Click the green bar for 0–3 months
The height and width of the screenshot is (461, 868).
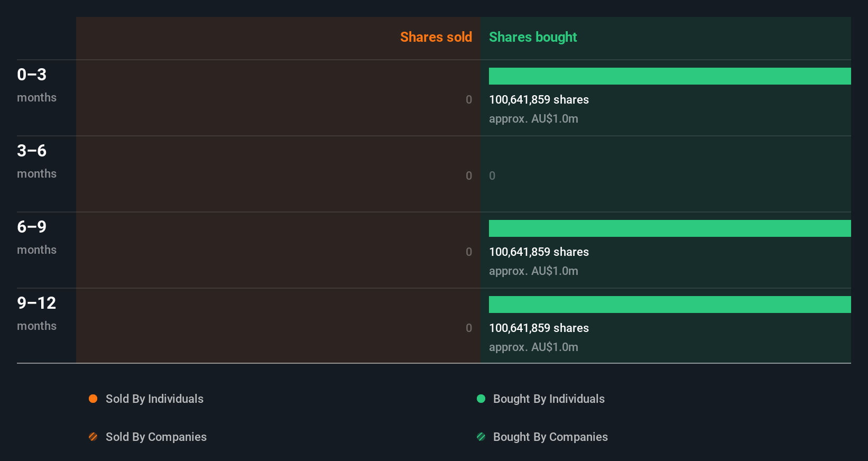pos(670,76)
